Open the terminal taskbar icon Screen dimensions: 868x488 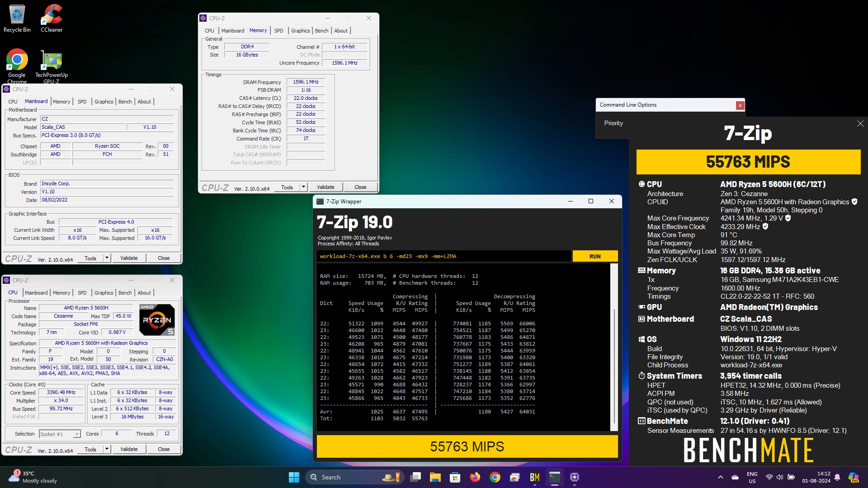tap(555, 477)
